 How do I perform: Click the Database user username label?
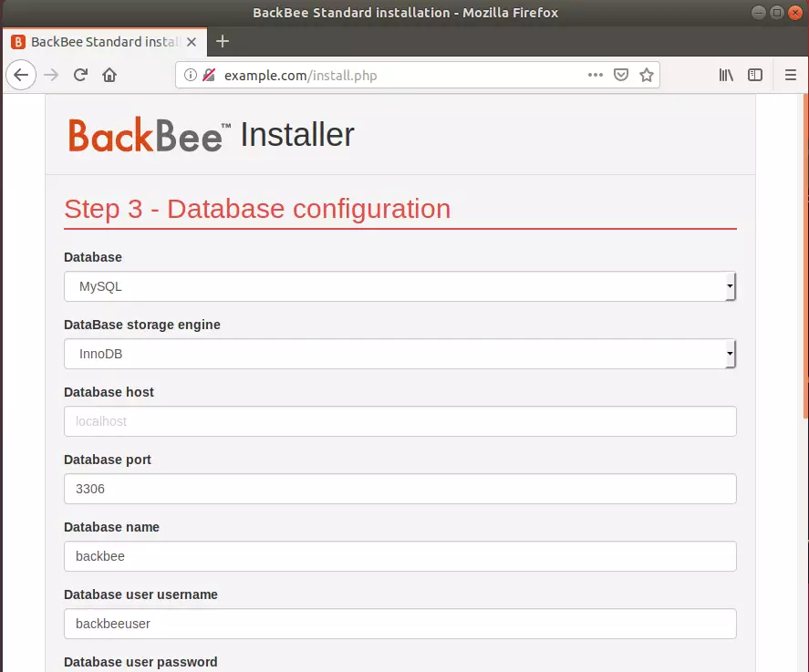coord(140,594)
